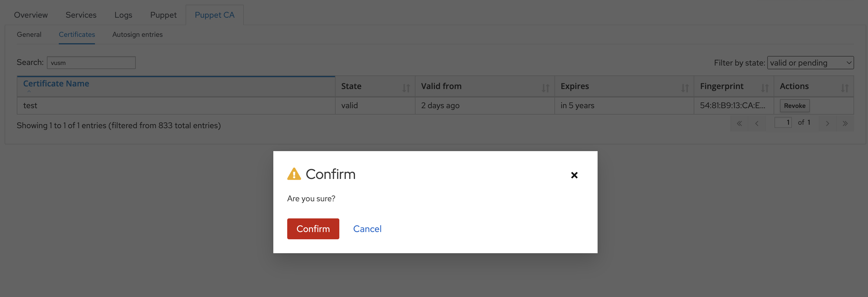
Task: Close the Confirm dialog with the X
Action: tap(574, 175)
